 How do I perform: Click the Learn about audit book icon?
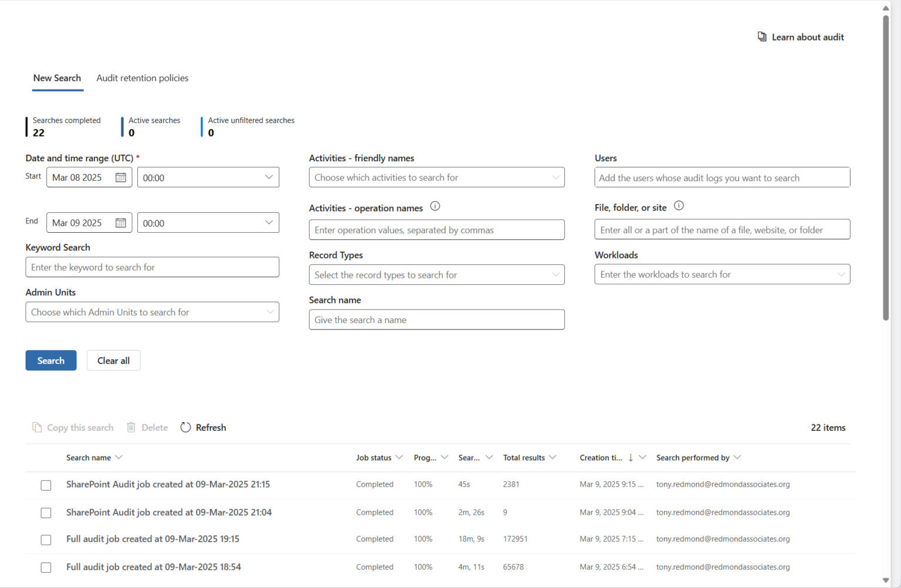761,36
